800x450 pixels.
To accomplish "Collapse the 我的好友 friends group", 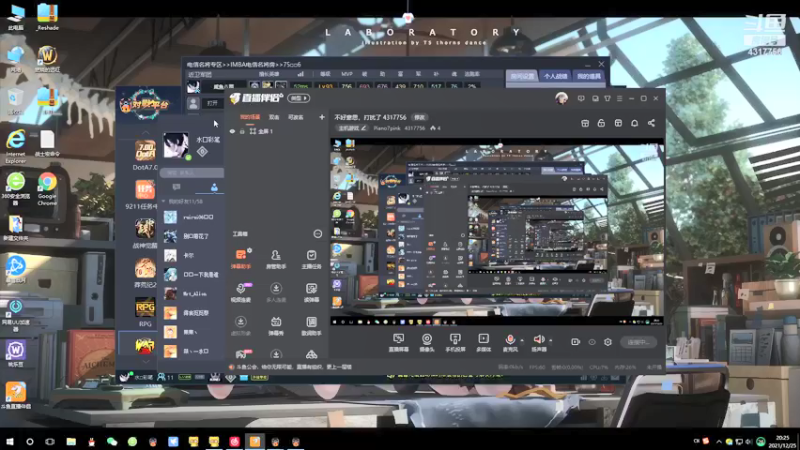I will [164, 202].
